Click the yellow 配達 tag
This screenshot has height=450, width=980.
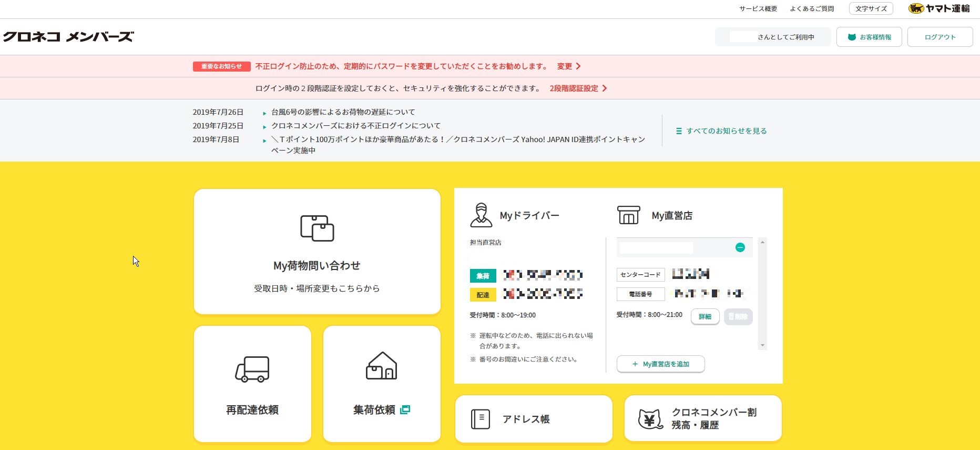(x=483, y=295)
